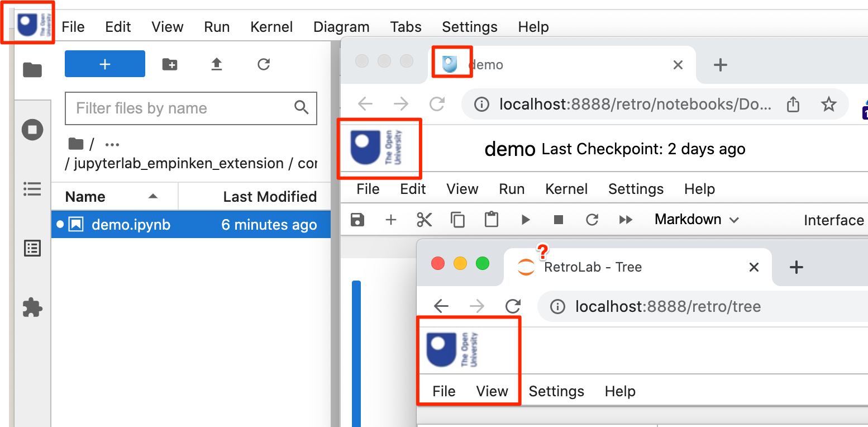Open File menu in demo notebook window
This screenshot has height=427, width=868.
368,189
